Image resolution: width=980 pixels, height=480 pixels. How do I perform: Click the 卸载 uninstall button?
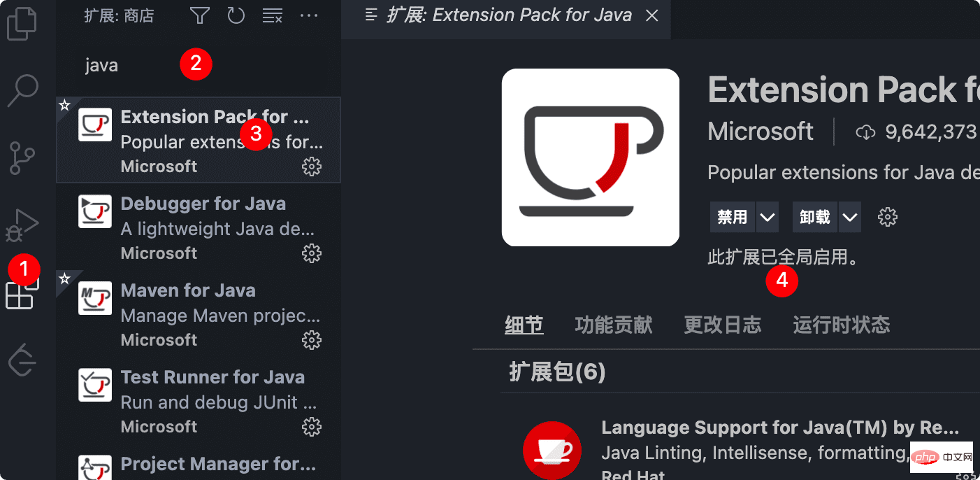(814, 217)
